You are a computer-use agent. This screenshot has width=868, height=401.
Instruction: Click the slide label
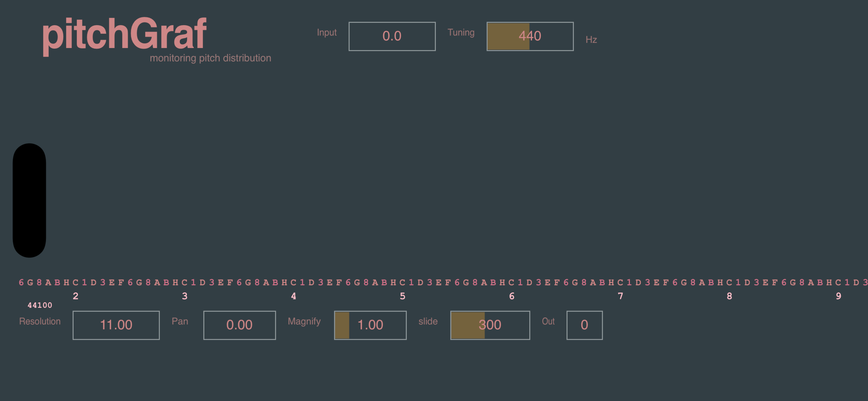(x=428, y=321)
